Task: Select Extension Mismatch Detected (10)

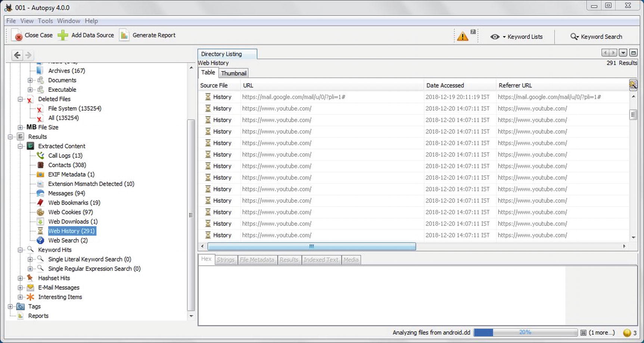Action: point(91,184)
